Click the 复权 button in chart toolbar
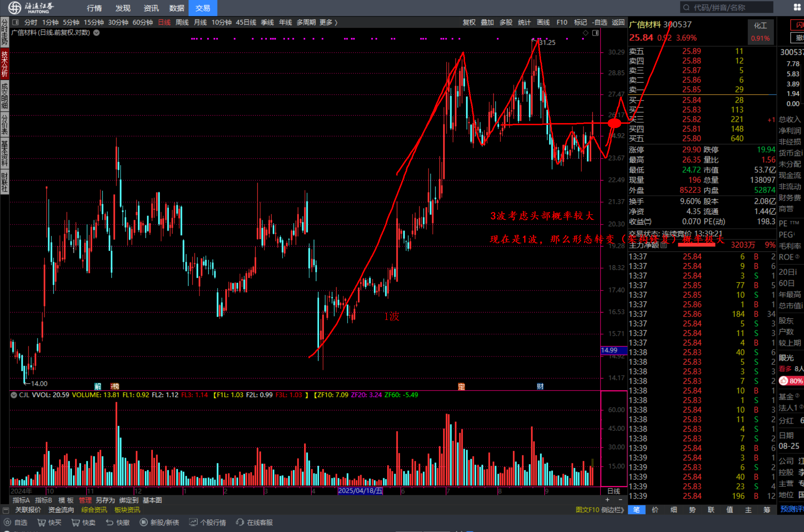 pos(469,22)
